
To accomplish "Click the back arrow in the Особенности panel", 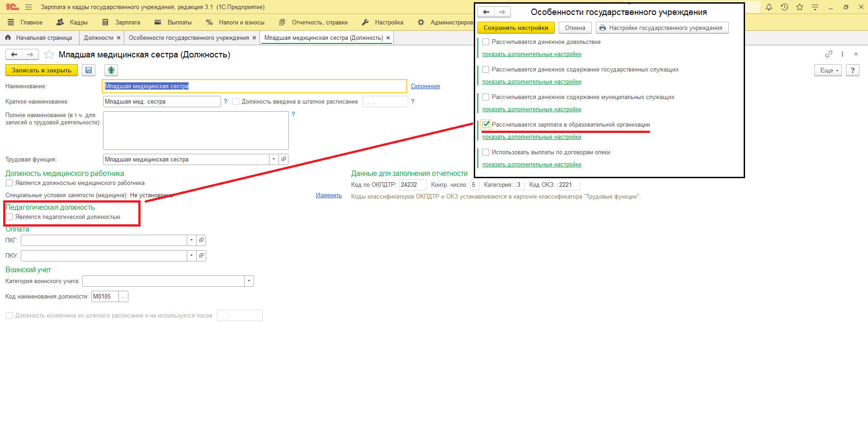I will pos(486,12).
